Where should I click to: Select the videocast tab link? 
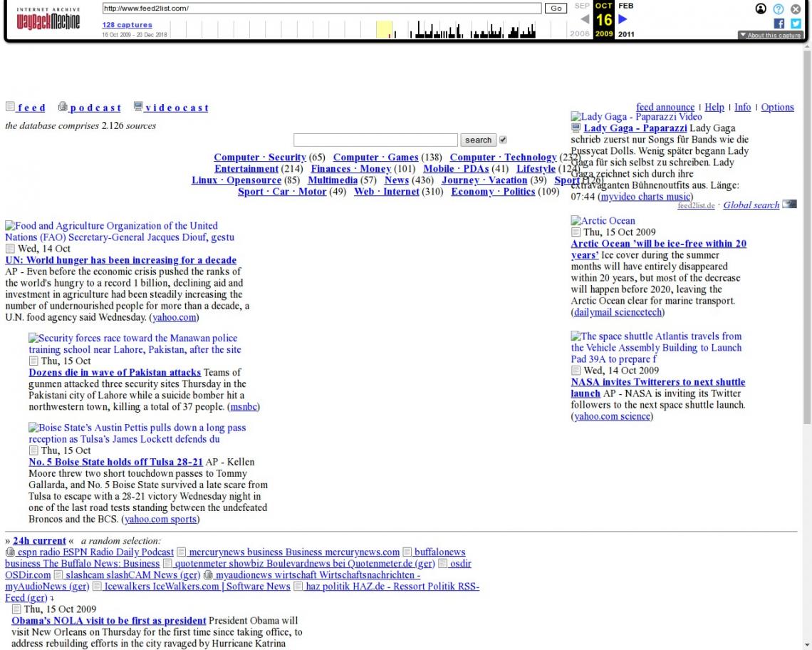(x=177, y=108)
